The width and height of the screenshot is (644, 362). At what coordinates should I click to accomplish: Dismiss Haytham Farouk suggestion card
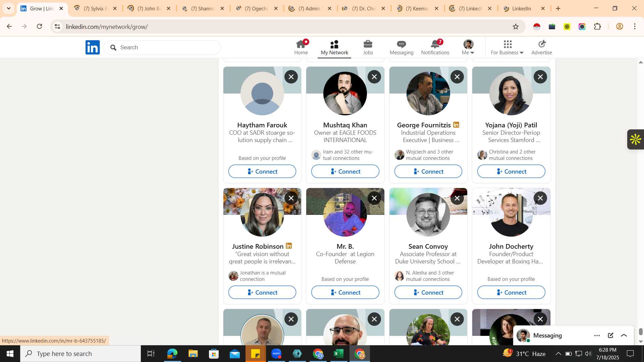tap(291, 77)
